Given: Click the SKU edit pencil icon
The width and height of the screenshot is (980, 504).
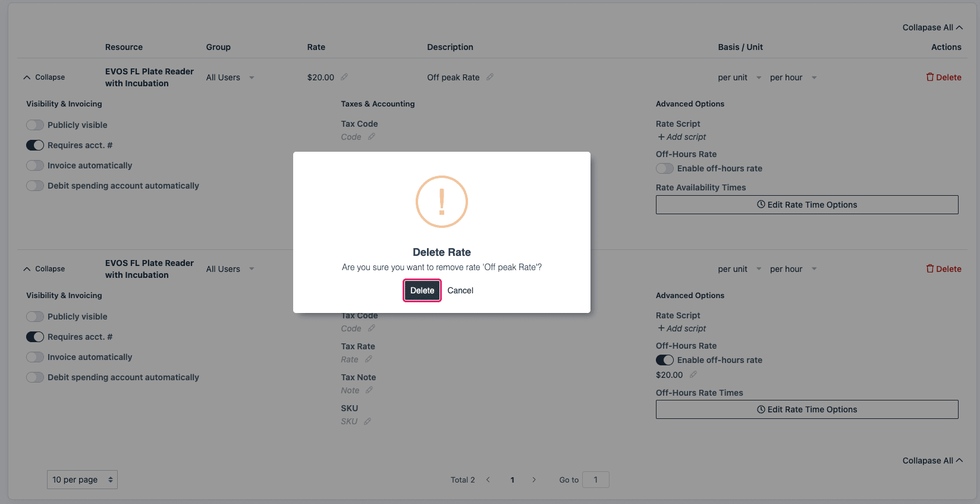Looking at the screenshot, I should pyautogui.click(x=367, y=421).
